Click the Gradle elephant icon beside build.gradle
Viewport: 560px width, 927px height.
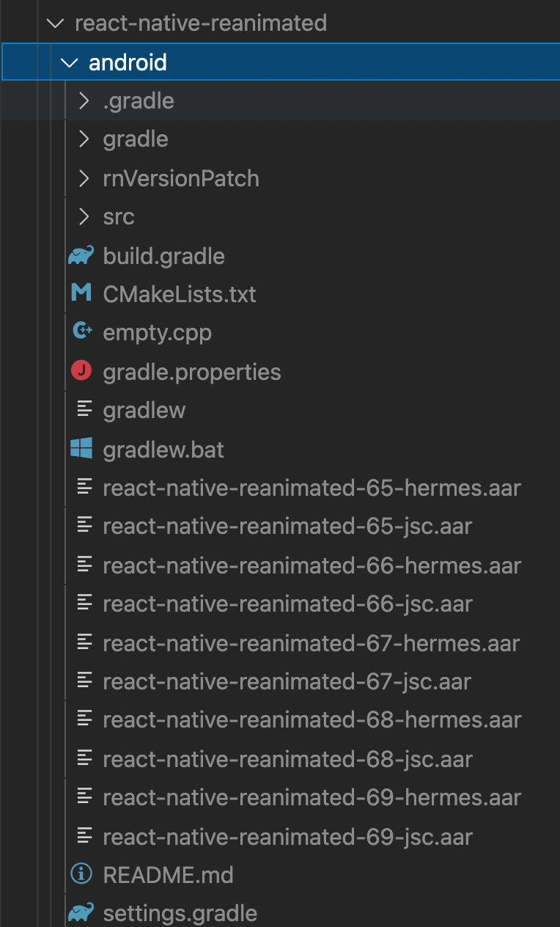[x=83, y=255]
